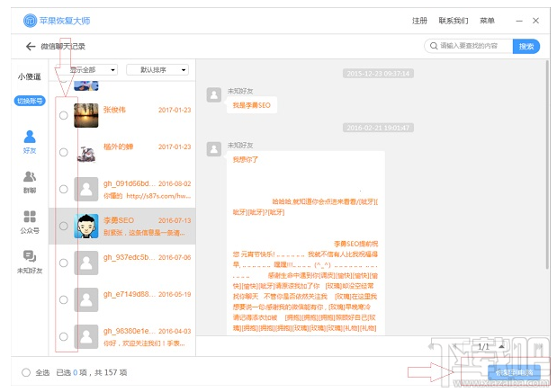Toggle the 全选 select-all option
Viewport: 557px width, 392px height.
[x=26, y=372]
